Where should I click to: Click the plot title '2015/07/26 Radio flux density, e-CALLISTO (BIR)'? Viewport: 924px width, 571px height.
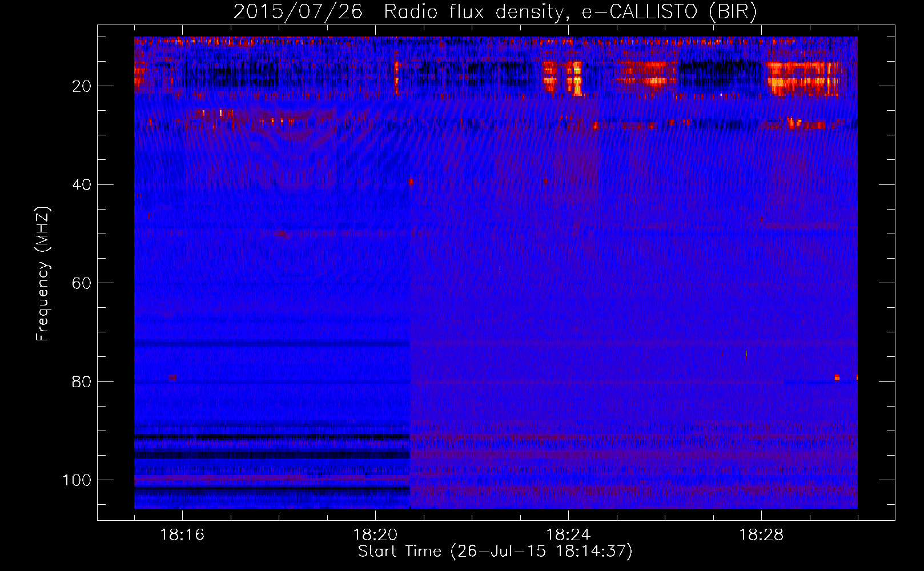(495, 12)
